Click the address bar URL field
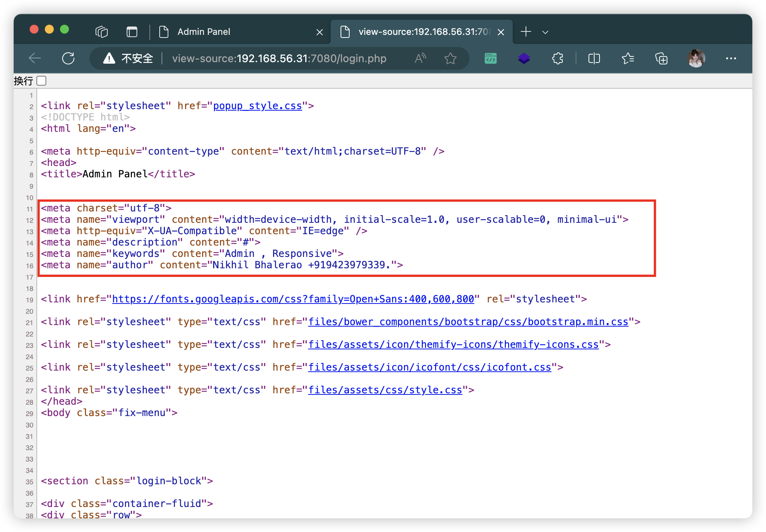The height and width of the screenshot is (532, 766). 279,58
